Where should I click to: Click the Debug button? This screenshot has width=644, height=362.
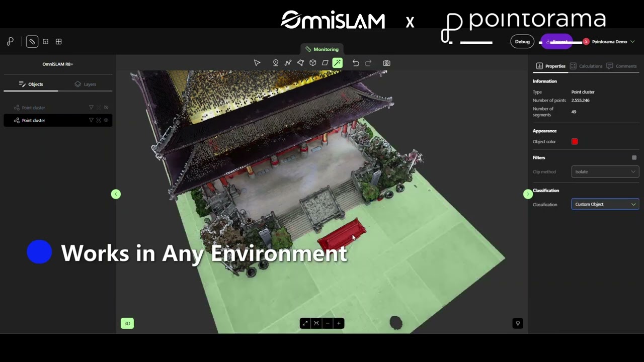point(522,42)
